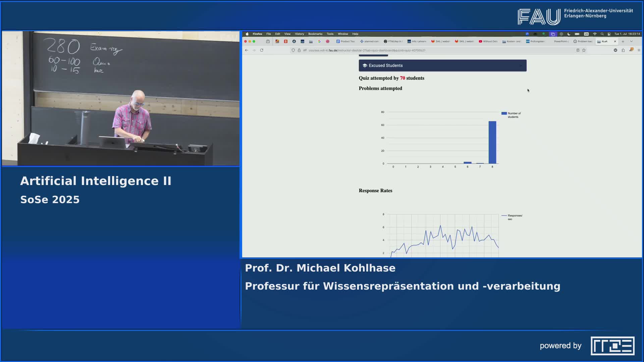Viewport: 644px width, 362px height.
Task: Open the Bookmarks menu
Action: click(315, 34)
